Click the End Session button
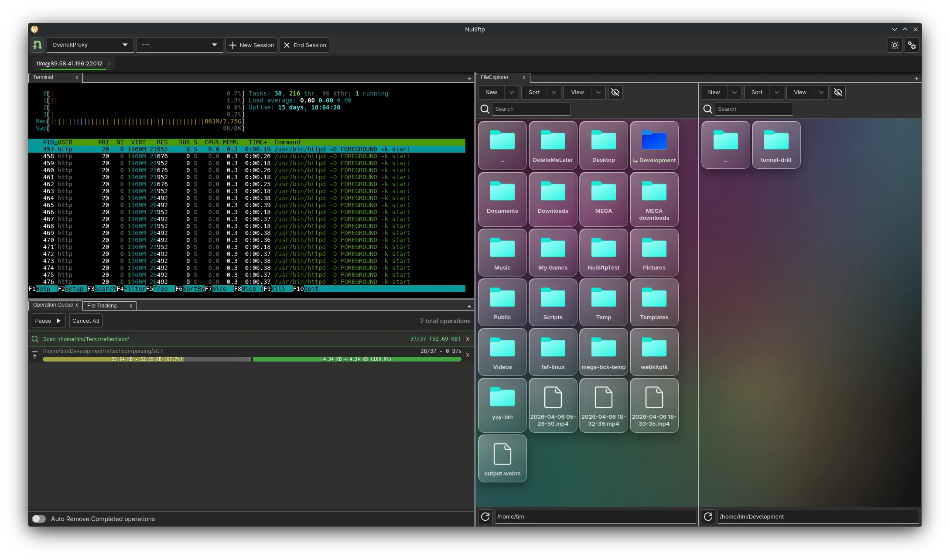The image size is (950, 560). coord(304,45)
